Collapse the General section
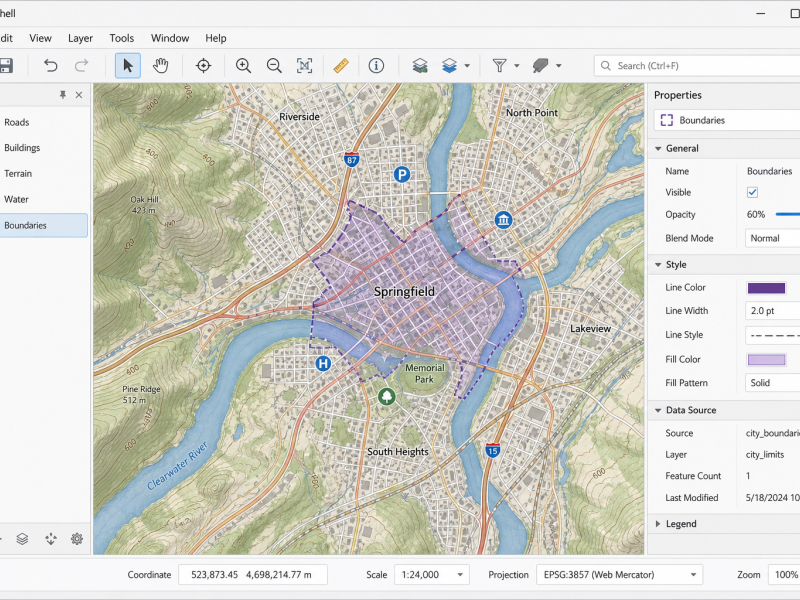Screen dimensions: 800x600 coord(658,148)
